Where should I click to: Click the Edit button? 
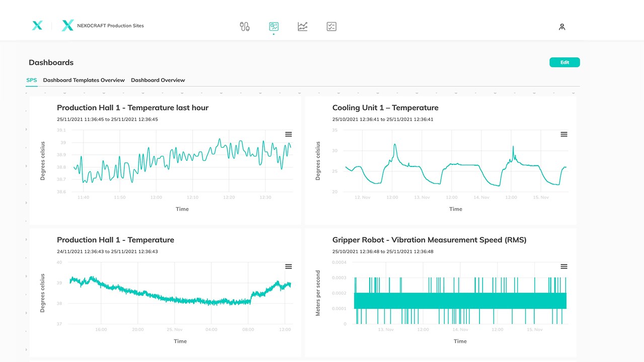[565, 62]
